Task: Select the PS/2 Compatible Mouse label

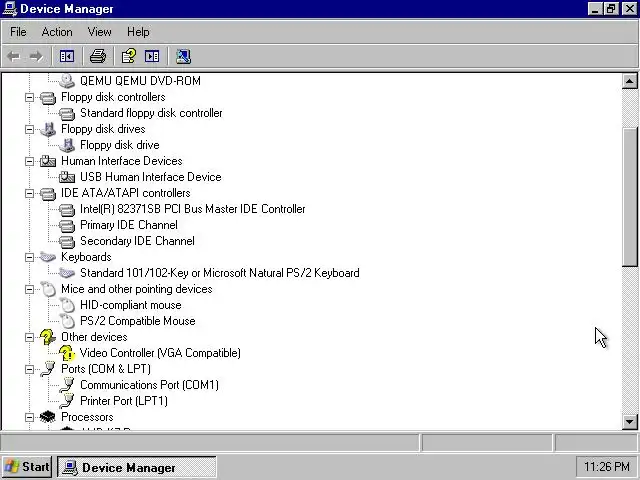Action: (x=138, y=321)
